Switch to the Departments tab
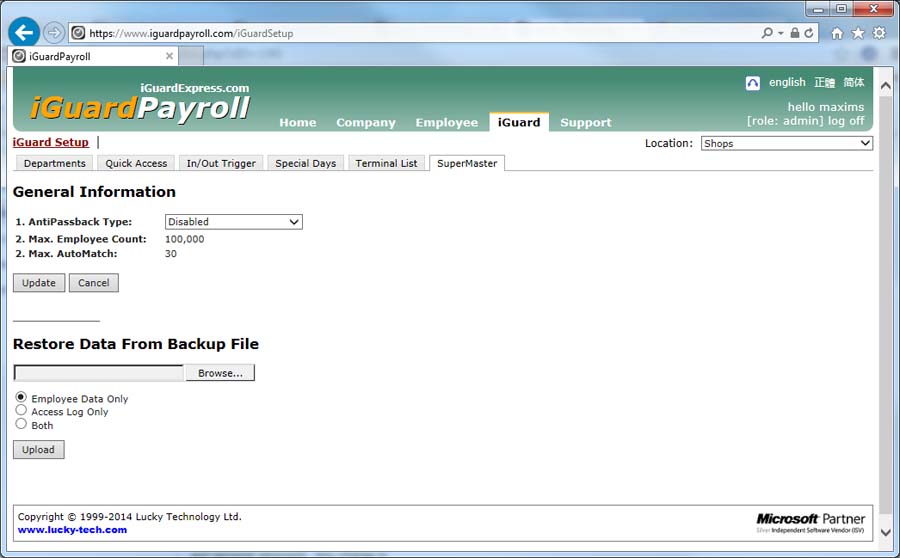900x558 pixels. pos(55,163)
